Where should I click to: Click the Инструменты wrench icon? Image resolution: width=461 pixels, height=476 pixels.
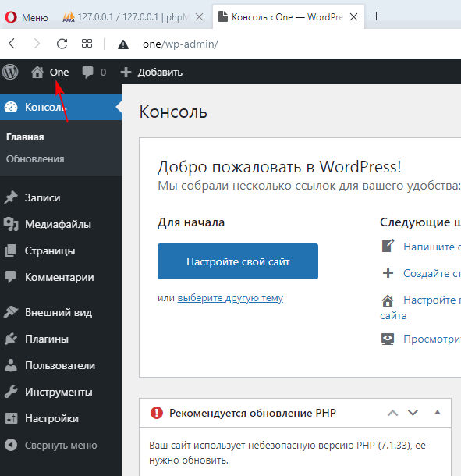(x=11, y=392)
